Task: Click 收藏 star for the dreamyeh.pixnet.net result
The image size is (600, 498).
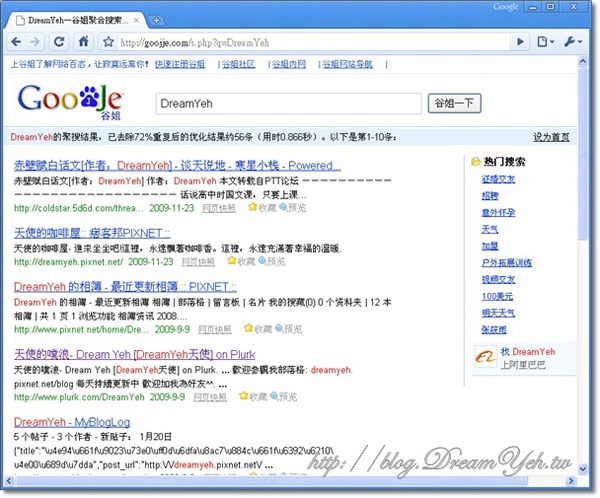Action: (241, 261)
